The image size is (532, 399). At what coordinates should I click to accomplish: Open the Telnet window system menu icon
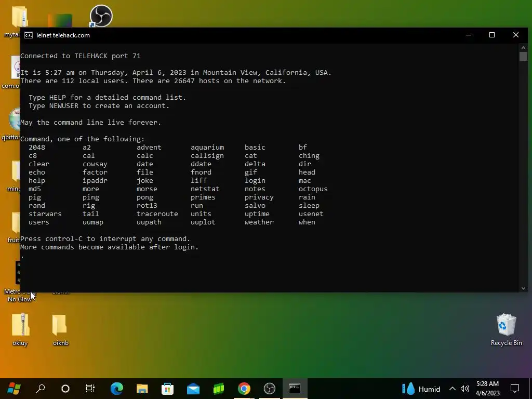click(x=29, y=35)
